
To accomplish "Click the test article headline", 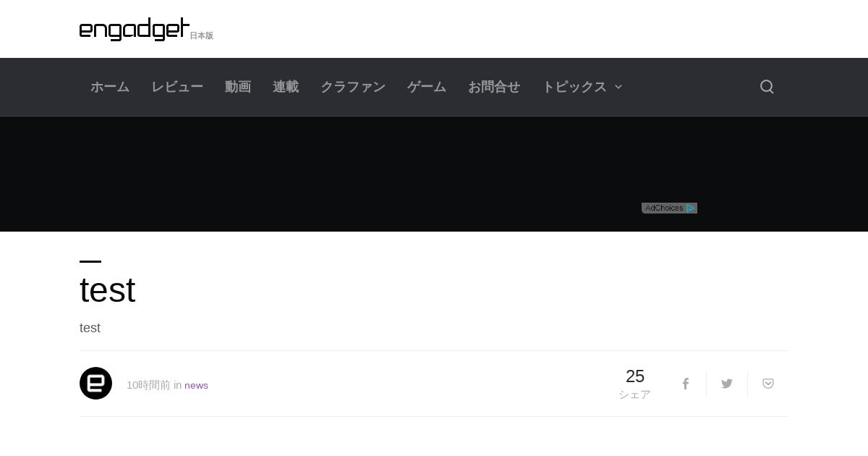I will click(107, 290).
